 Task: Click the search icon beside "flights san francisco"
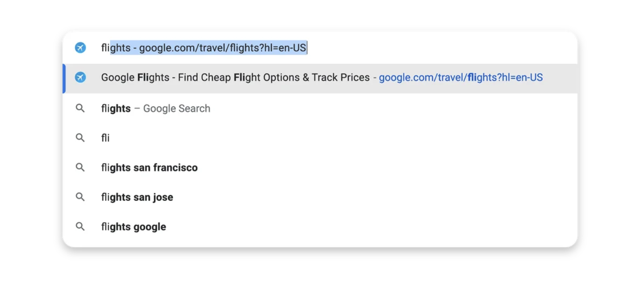pos(80,167)
